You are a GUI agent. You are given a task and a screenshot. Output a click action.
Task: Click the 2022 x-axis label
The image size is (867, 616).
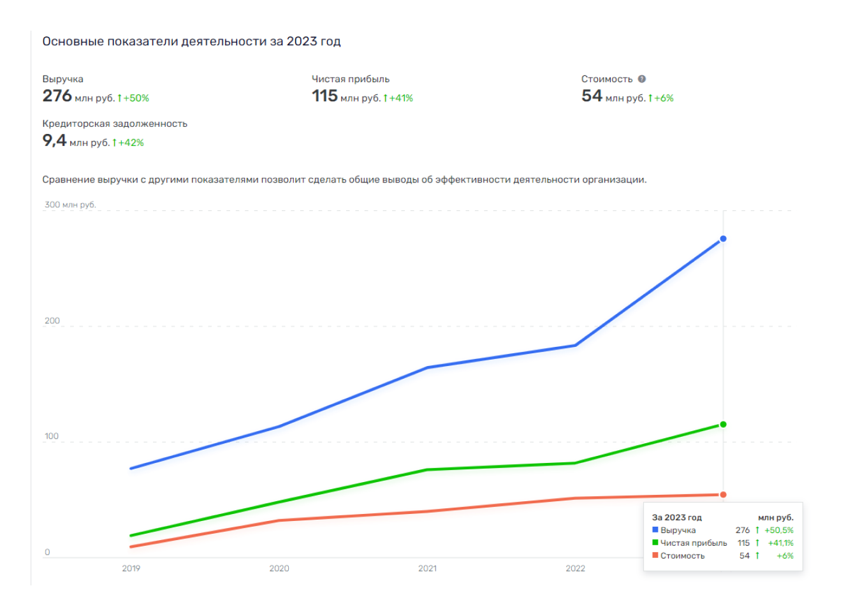coord(575,568)
